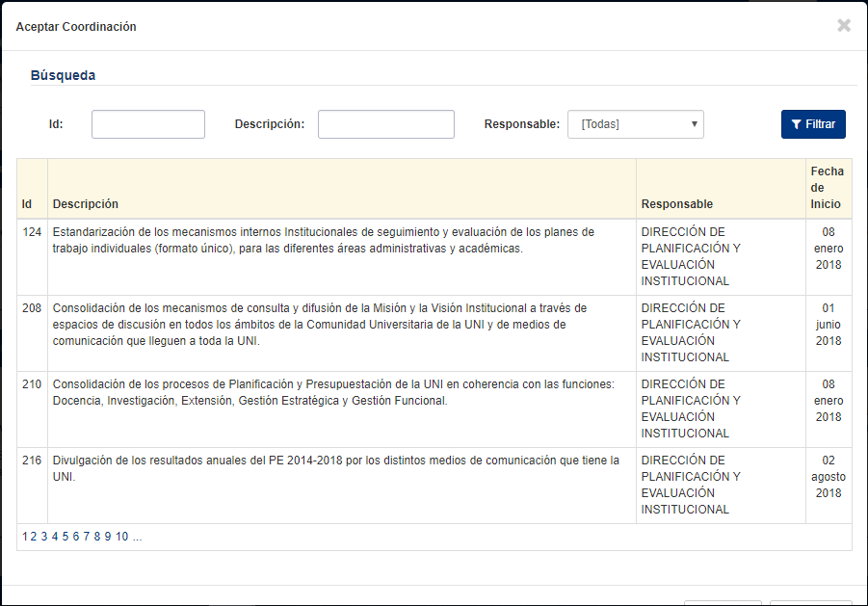Focus the Descripción search field
This screenshot has width=868, height=606.
(x=386, y=124)
